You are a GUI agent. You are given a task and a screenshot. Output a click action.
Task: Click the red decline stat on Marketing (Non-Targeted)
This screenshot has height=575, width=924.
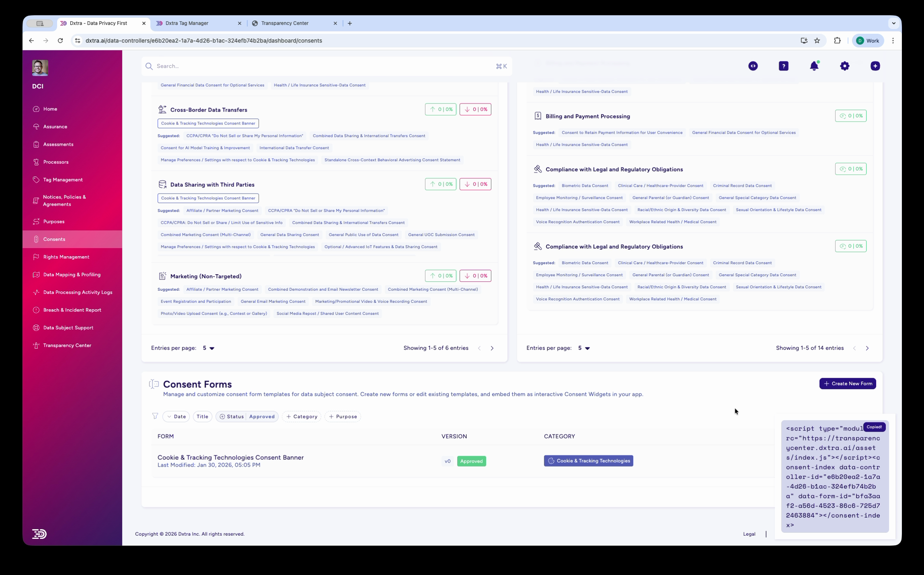coord(475,275)
